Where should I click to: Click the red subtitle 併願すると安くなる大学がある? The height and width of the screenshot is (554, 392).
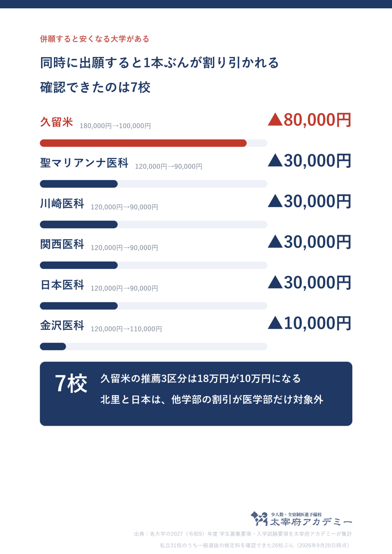tap(95, 39)
